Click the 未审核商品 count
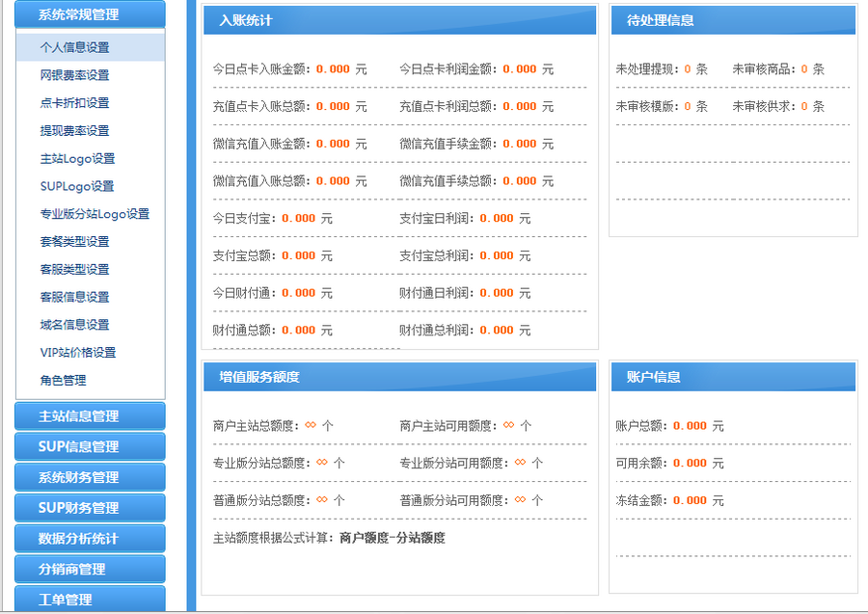 point(804,69)
